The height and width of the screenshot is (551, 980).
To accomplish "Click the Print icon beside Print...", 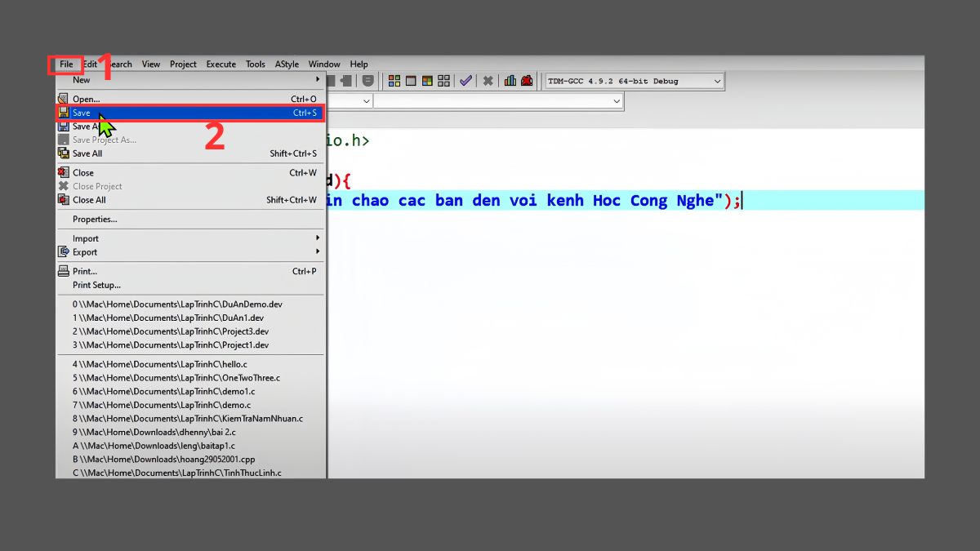I will click(x=64, y=270).
